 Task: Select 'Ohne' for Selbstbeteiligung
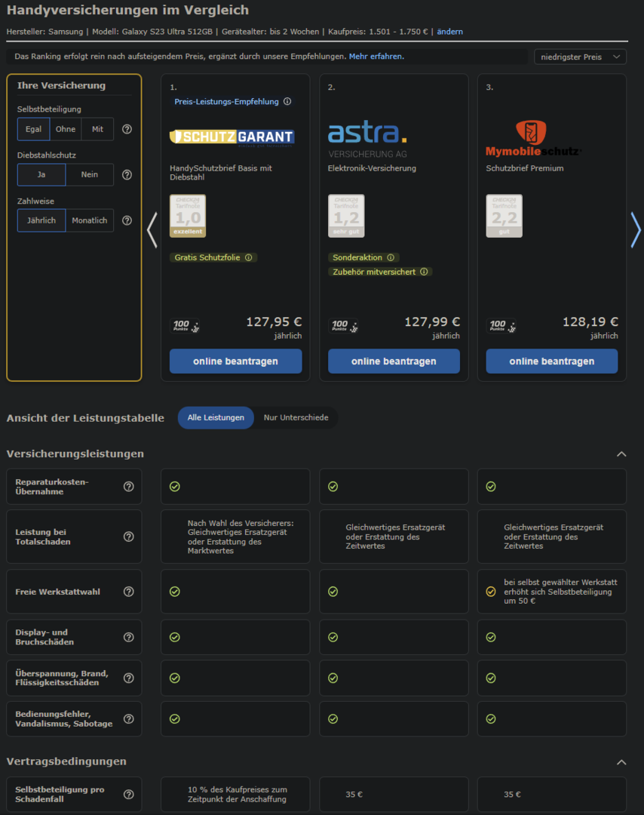pos(66,129)
